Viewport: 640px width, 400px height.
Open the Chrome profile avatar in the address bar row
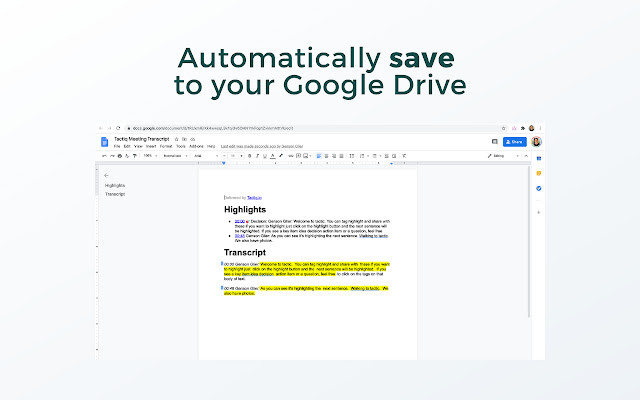[531, 128]
